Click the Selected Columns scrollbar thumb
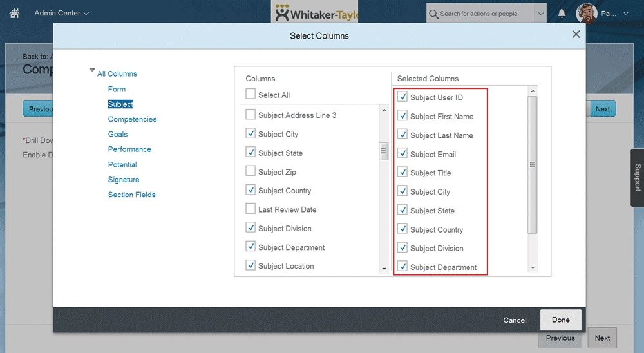Image resolution: width=644 pixels, height=353 pixels. [x=533, y=165]
